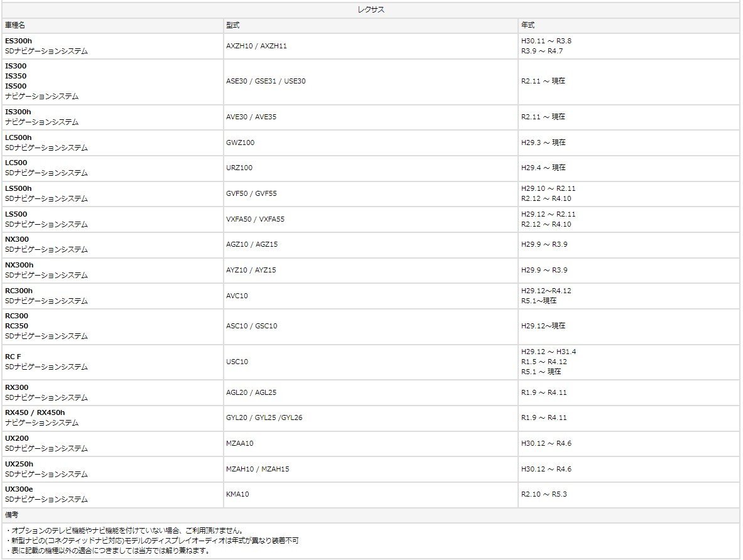Click model code AVC10
Image resolution: width=743 pixels, height=560 pixels.
coord(237,296)
